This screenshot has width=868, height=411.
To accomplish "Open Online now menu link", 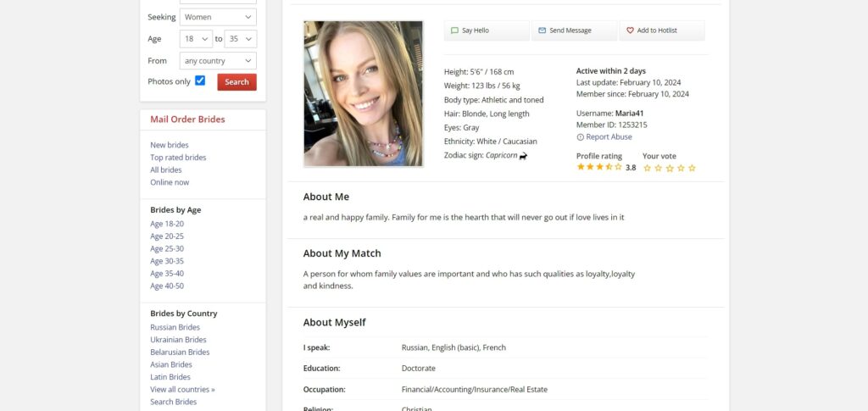I will point(170,182).
